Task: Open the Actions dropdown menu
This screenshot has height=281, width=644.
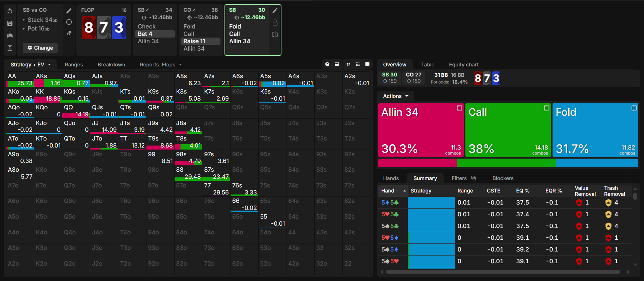Action: click(x=396, y=96)
